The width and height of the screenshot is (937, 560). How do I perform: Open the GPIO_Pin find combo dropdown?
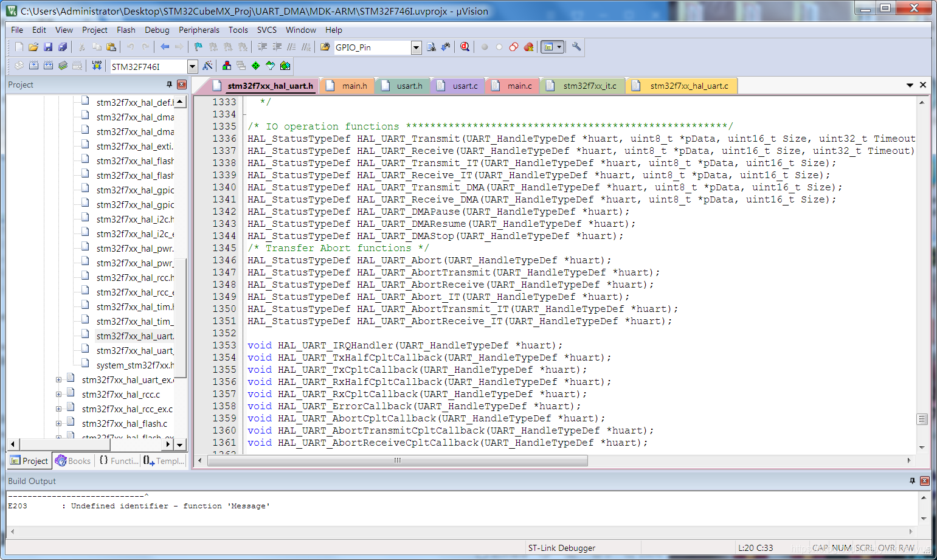pos(417,47)
